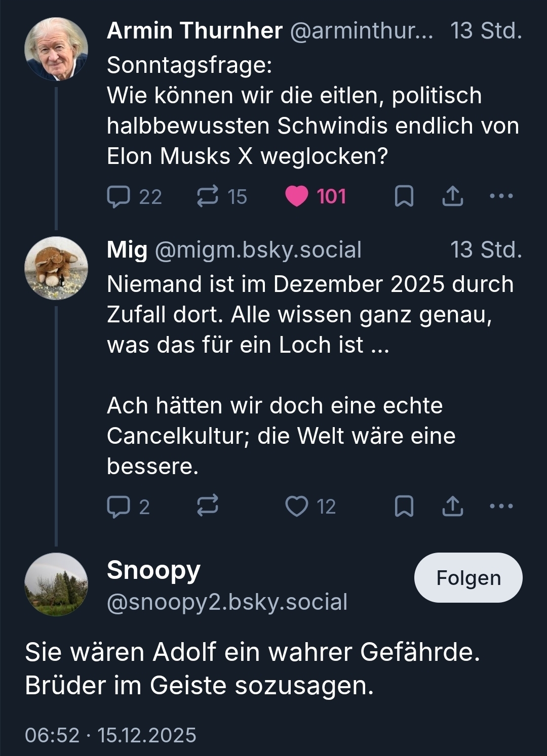Repost Mig's post
The width and height of the screenshot is (547, 756).
tap(208, 507)
